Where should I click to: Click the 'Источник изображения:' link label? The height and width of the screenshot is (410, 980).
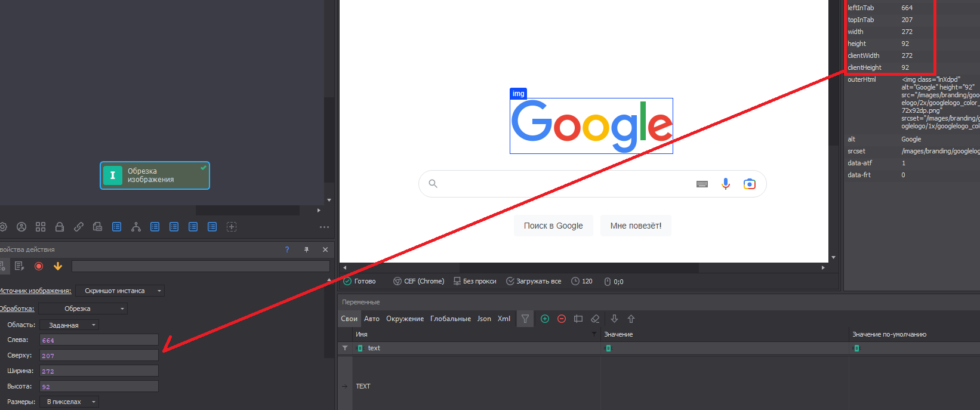pyautogui.click(x=35, y=291)
